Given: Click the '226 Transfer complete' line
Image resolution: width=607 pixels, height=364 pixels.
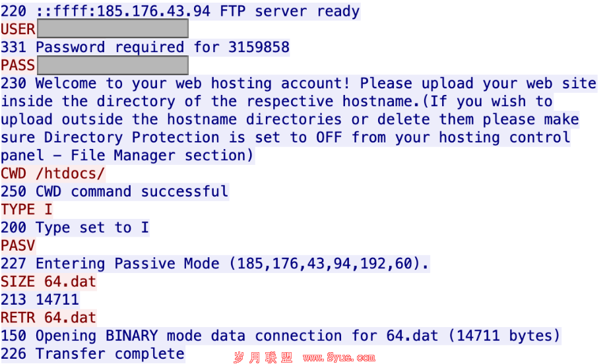Looking at the screenshot, I should pyautogui.click(x=93, y=353).
